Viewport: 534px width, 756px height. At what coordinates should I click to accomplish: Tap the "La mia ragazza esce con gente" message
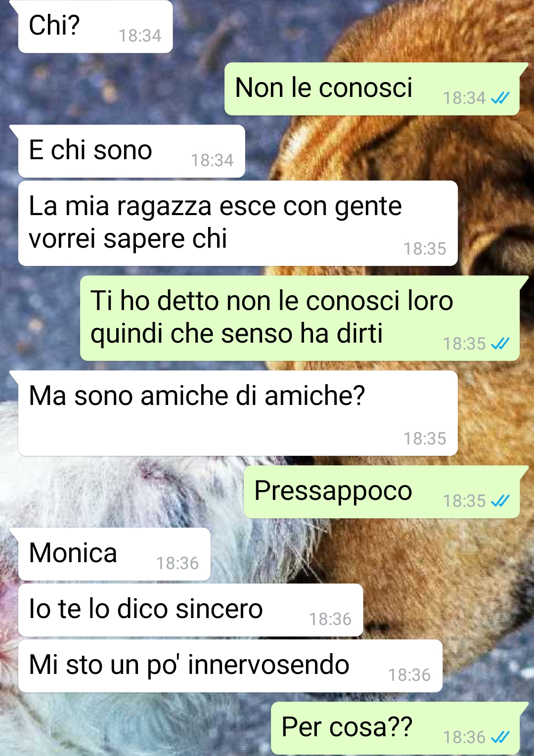tap(238, 223)
